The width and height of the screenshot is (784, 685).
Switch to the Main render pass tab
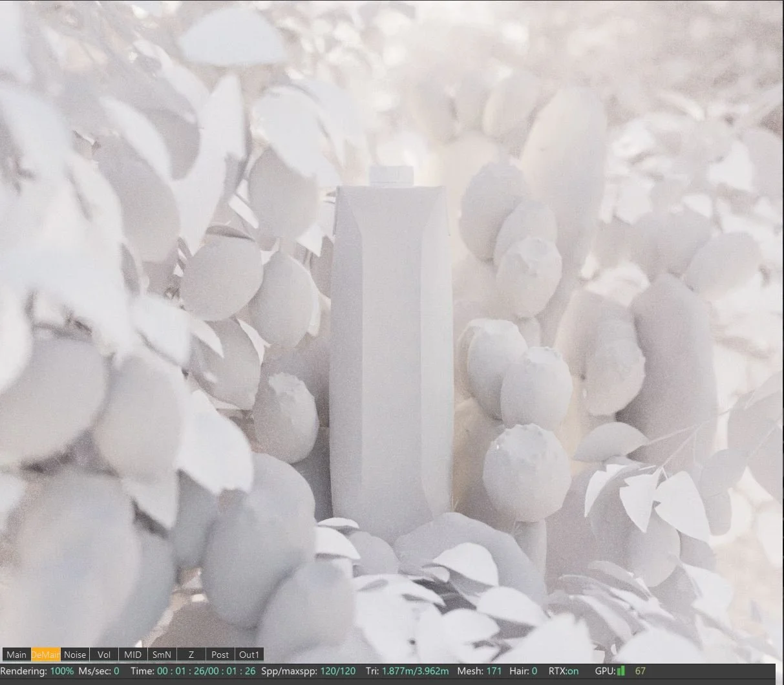pos(17,655)
